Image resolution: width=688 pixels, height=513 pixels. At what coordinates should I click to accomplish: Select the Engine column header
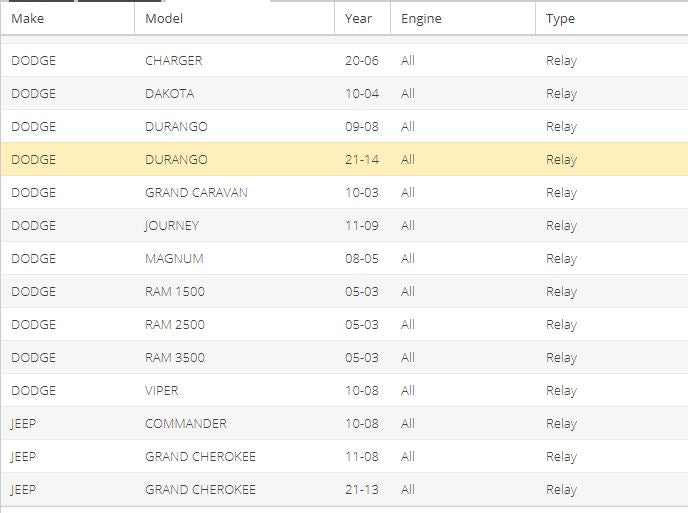463,18
